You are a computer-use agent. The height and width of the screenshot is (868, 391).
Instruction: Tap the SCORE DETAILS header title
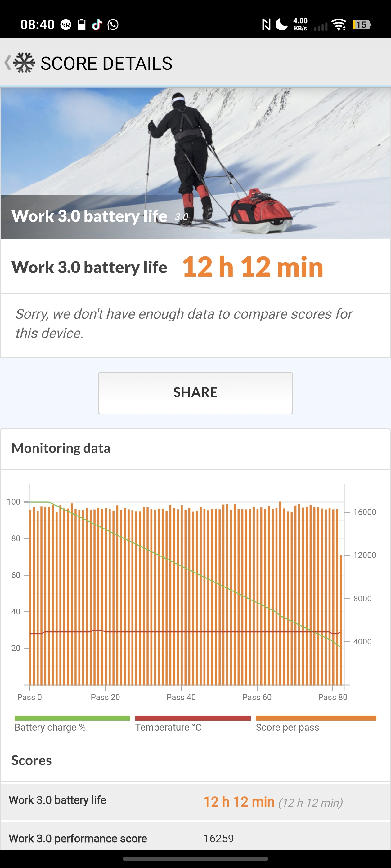(106, 63)
